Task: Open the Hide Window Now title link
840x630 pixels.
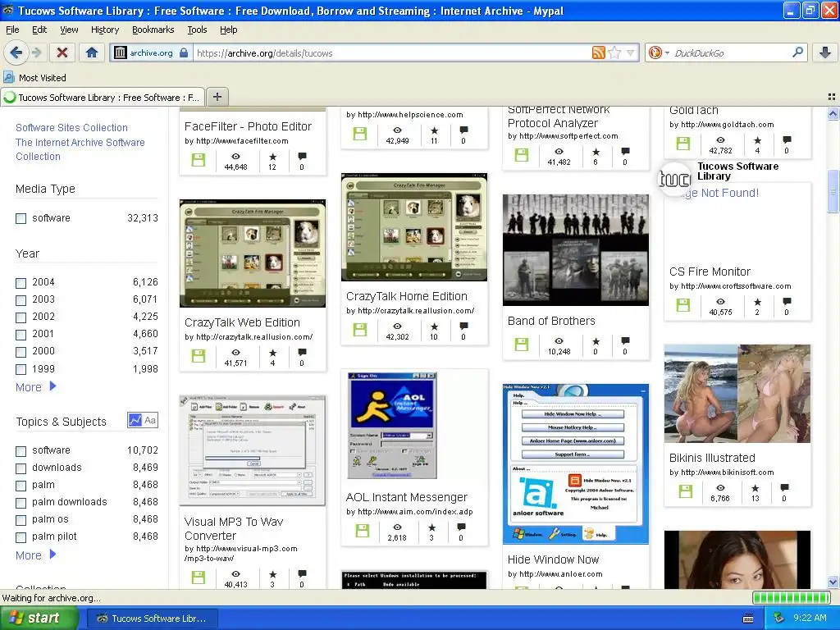Action: tap(554, 559)
